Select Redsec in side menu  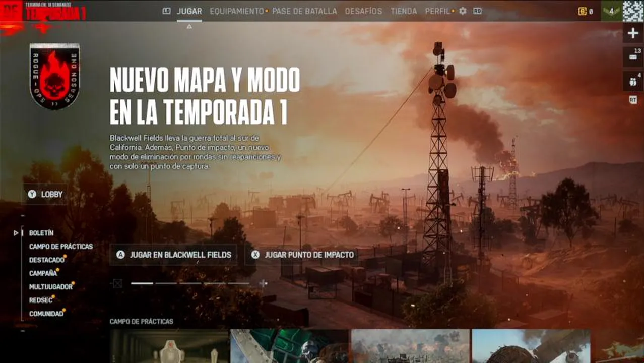41,300
